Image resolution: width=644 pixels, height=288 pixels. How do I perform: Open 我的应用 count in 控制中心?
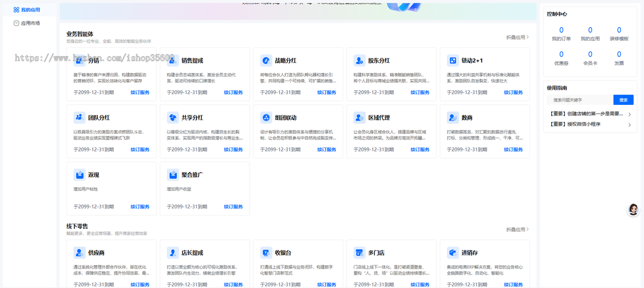coord(590,34)
